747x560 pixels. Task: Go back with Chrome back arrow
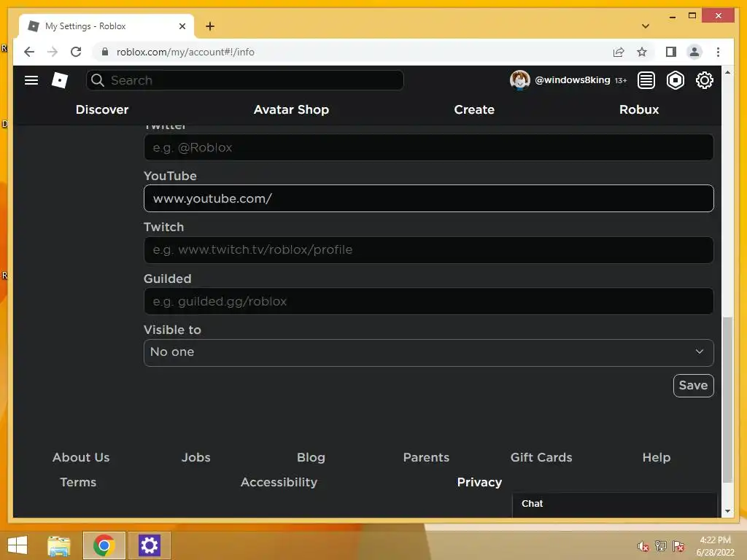click(x=29, y=52)
